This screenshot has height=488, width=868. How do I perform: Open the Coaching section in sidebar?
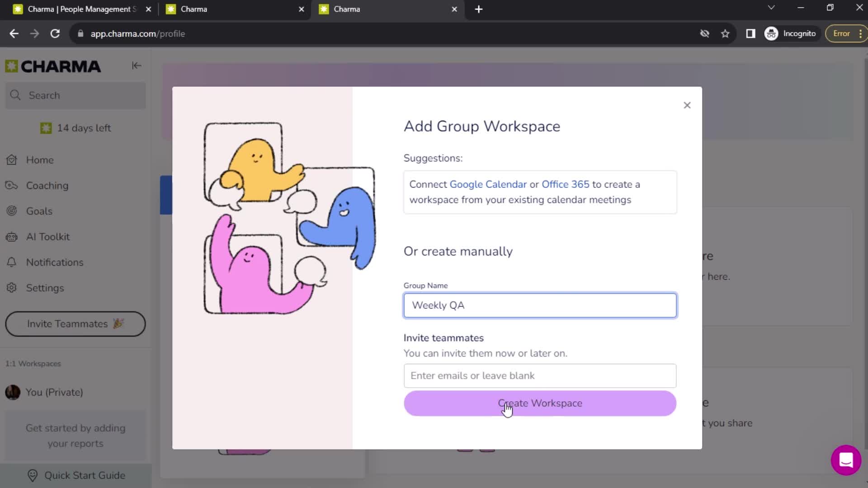pyautogui.click(x=47, y=185)
